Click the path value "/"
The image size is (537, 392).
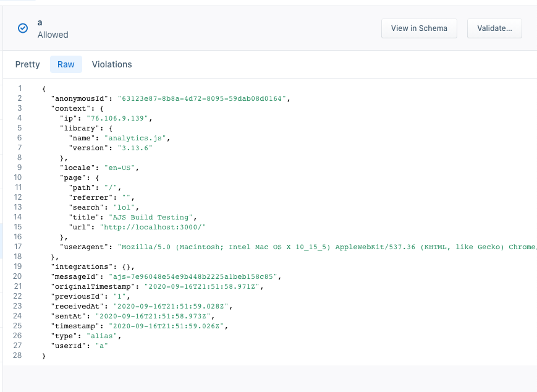[111, 188]
